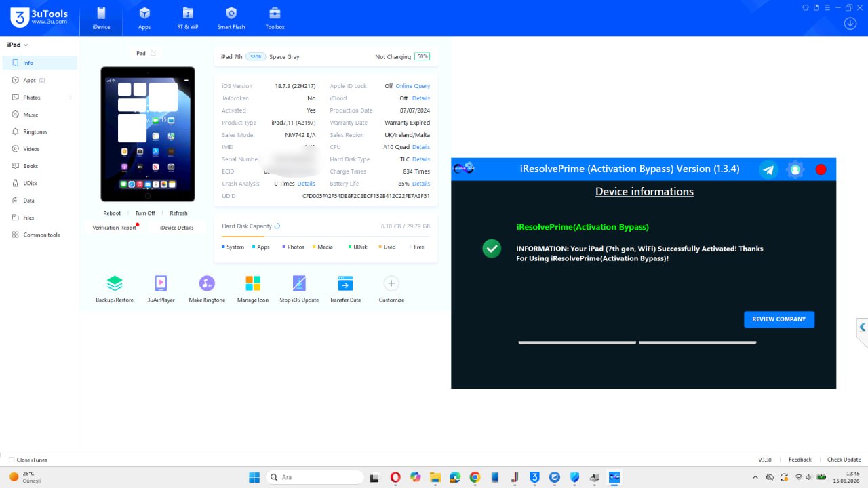The height and width of the screenshot is (488, 868).
Task: Click the iPad screen preview thumbnail
Action: click(148, 134)
